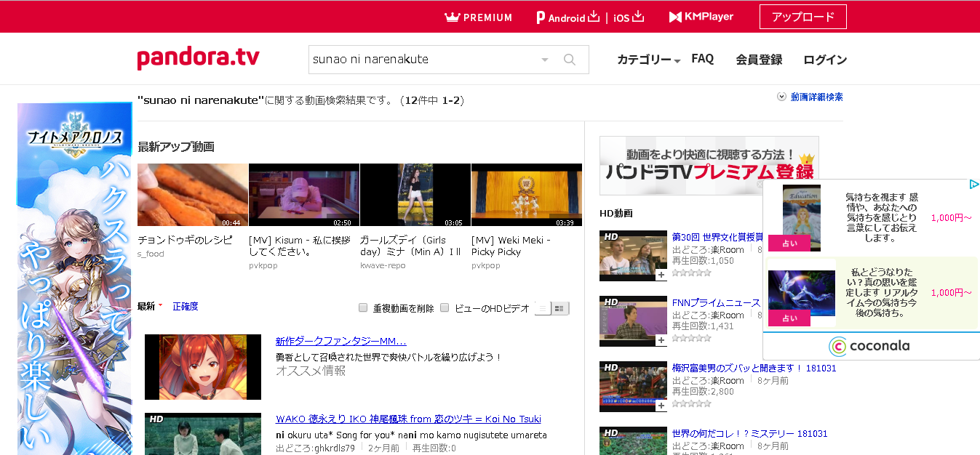Open the 第30回 世界文化賞 HD thumbnail

633,256
